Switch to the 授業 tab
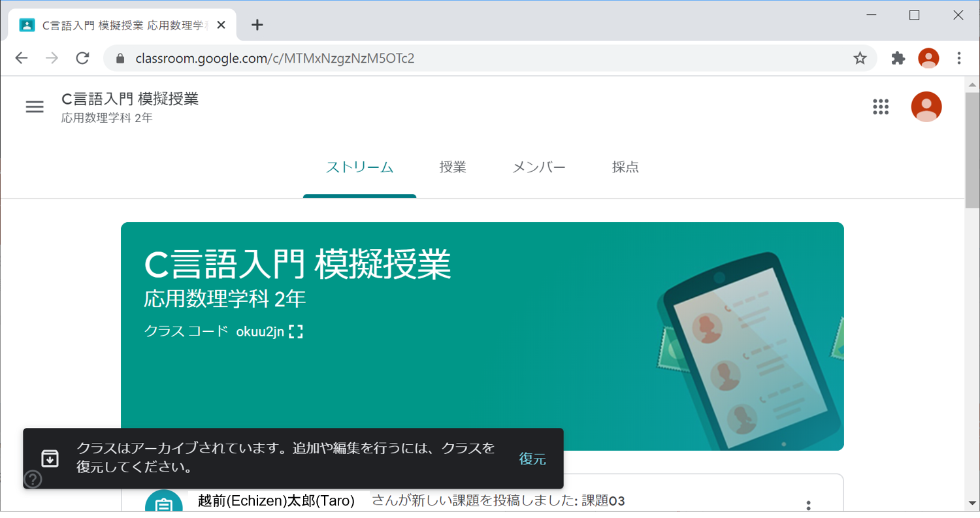The image size is (980, 518). [x=453, y=167]
